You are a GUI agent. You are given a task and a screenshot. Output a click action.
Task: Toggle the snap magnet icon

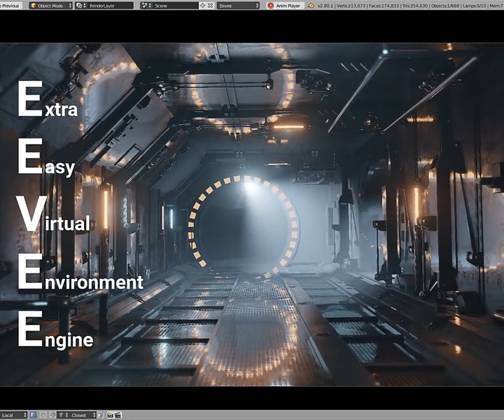click(x=53, y=415)
